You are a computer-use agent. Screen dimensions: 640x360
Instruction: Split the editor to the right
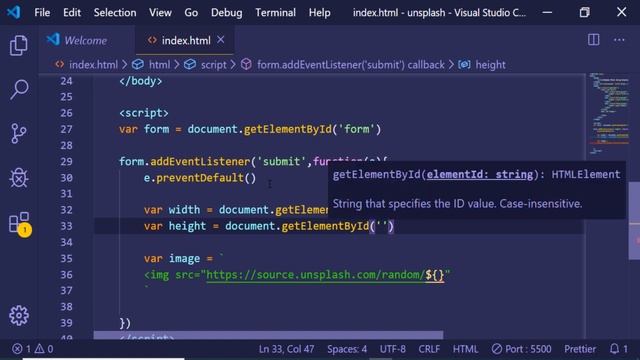coord(593,40)
